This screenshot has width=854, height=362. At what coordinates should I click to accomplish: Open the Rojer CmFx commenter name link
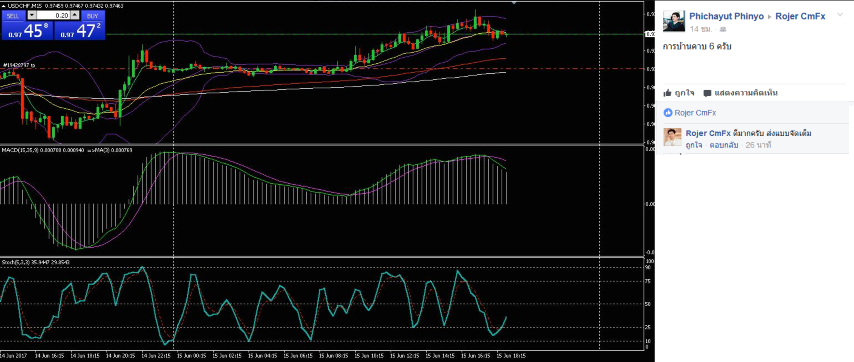click(x=708, y=133)
